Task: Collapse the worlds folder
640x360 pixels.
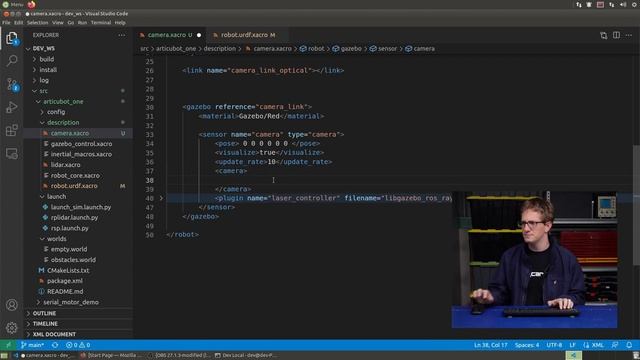Action: point(56,239)
